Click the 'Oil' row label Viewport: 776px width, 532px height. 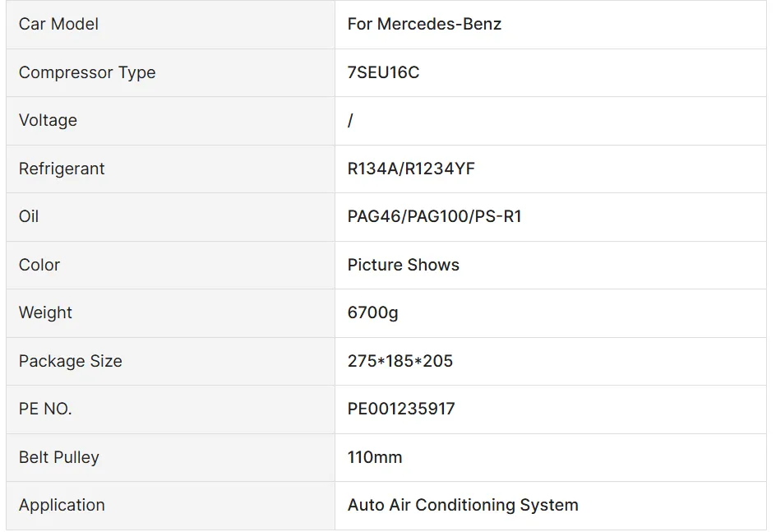pyautogui.click(x=29, y=216)
